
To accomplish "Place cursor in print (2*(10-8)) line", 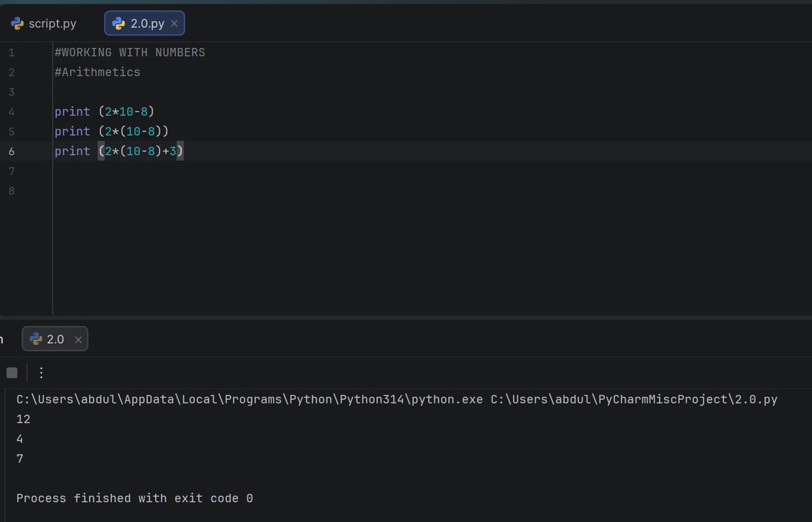I will [x=112, y=131].
